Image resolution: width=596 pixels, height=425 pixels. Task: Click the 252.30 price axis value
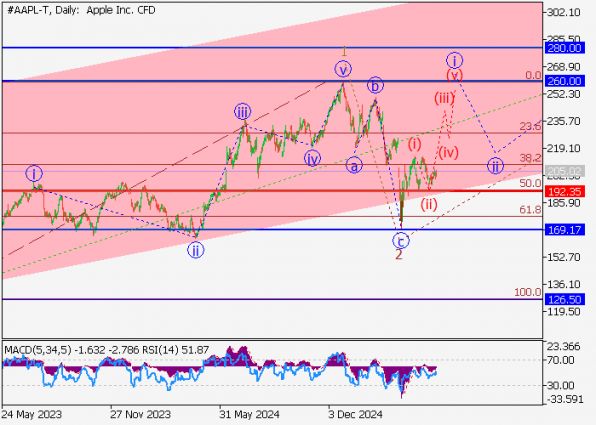(x=563, y=94)
